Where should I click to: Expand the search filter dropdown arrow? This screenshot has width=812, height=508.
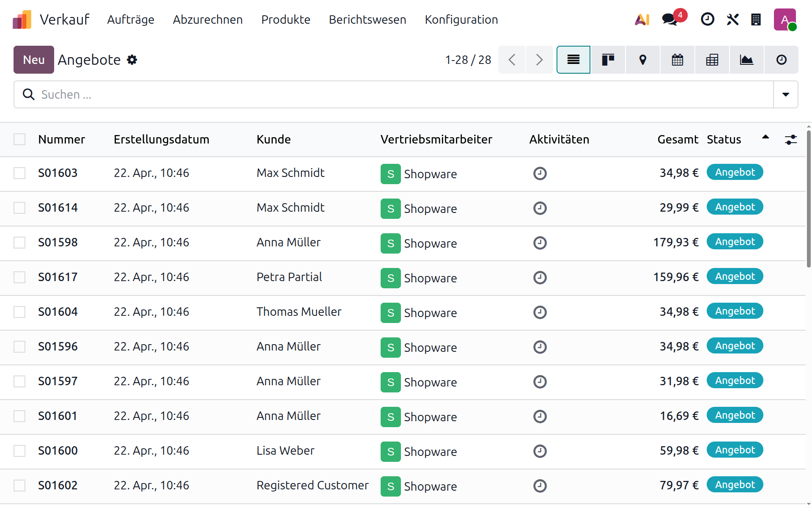point(786,94)
